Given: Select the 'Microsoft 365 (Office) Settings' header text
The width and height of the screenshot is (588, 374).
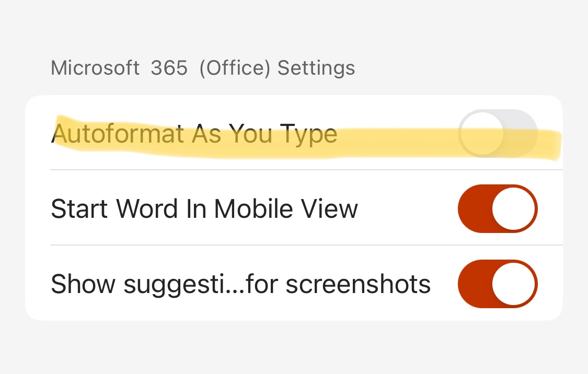Looking at the screenshot, I should pos(203,68).
